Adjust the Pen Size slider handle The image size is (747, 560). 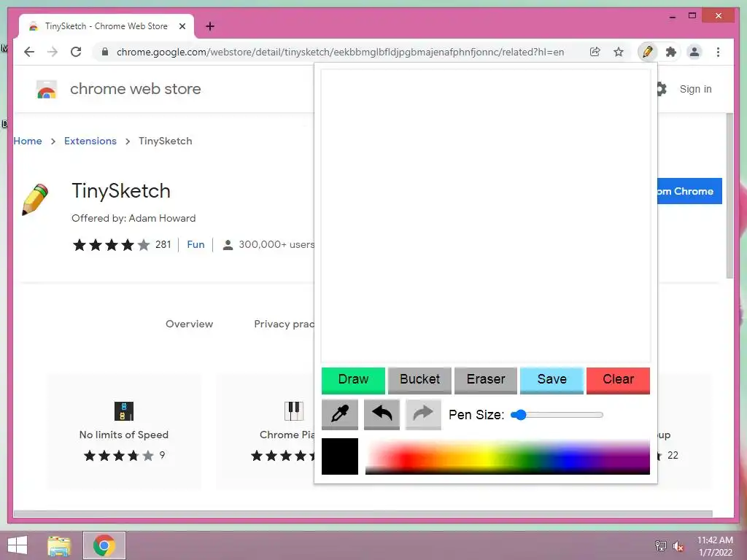click(521, 415)
